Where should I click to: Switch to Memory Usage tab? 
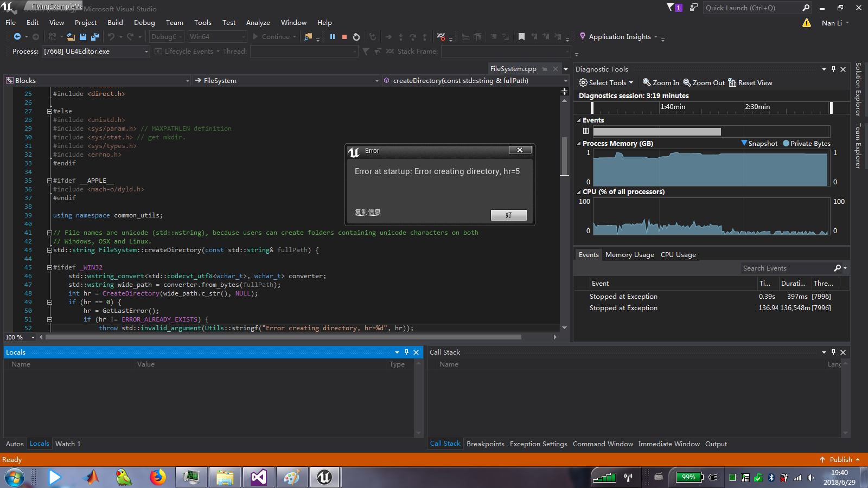click(629, 254)
